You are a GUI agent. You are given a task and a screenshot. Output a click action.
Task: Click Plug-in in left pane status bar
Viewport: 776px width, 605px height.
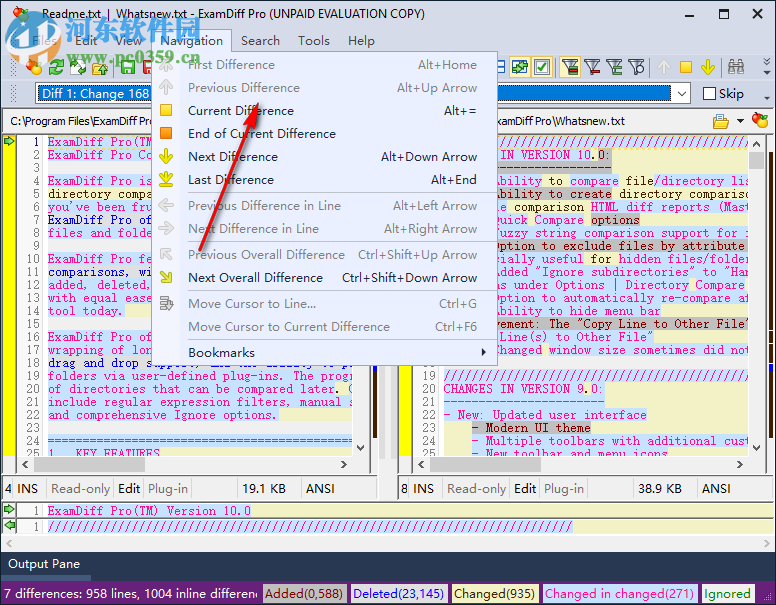pyautogui.click(x=168, y=489)
